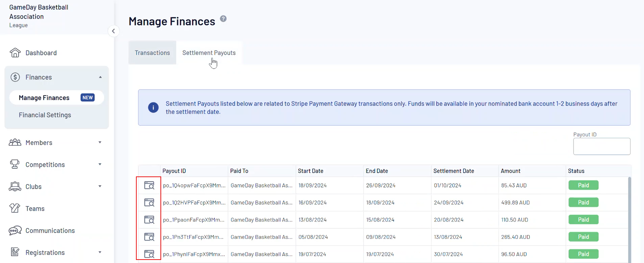This screenshot has width=644, height=263.
Task: Switch to the Transactions tab
Action: tap(152, 53)
